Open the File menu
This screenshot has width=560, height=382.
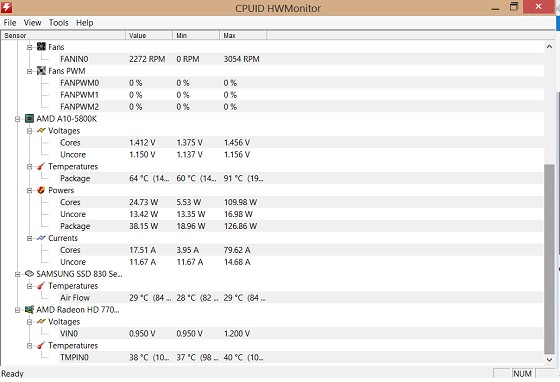pyautogui.click(x=10, y=23)
